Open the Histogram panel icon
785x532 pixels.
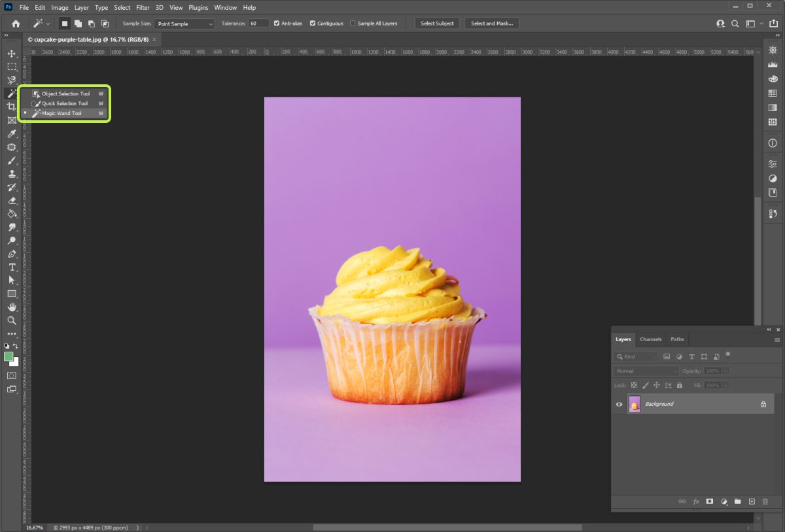pos(773,65)
